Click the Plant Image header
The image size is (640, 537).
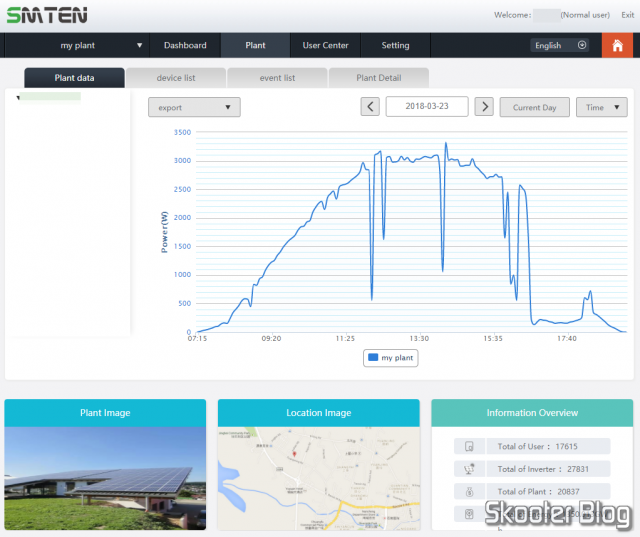(105, 413)
